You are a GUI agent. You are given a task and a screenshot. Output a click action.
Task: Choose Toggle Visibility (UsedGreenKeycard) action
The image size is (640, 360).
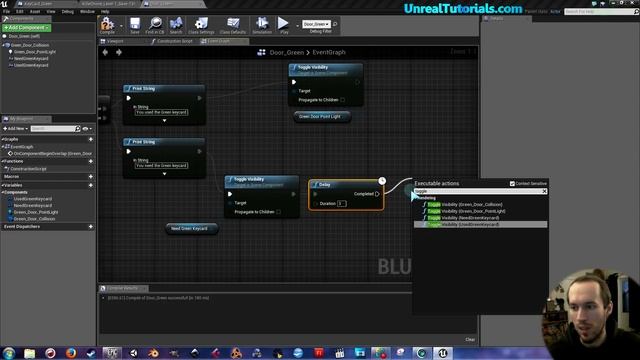tap(480, 224)
